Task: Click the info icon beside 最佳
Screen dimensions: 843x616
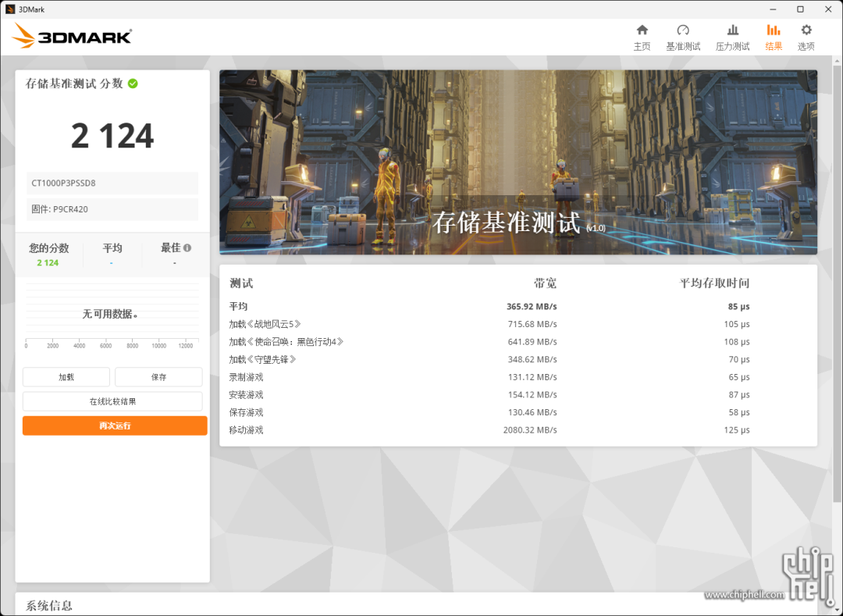Action: point(187,247)
